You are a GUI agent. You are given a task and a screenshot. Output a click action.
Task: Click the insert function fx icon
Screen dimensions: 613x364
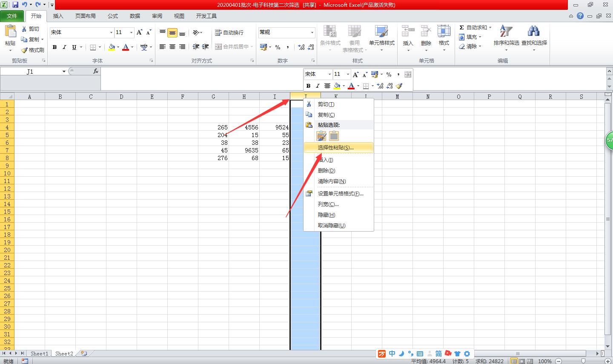tap(96, 72)
